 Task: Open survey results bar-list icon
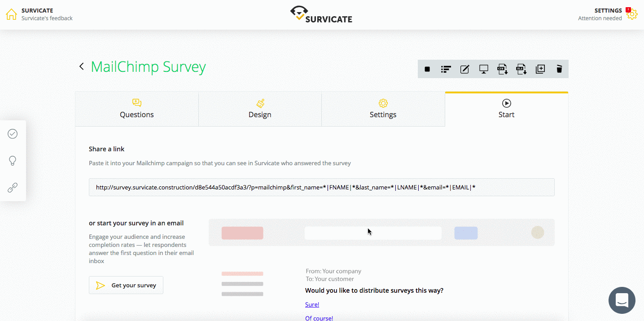[x=446, y=69]
